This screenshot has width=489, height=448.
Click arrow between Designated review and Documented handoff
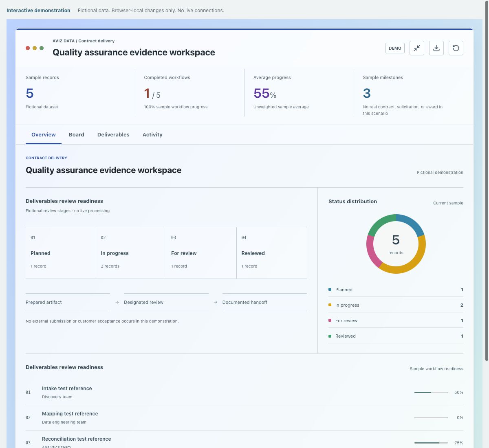click(216, 302)
